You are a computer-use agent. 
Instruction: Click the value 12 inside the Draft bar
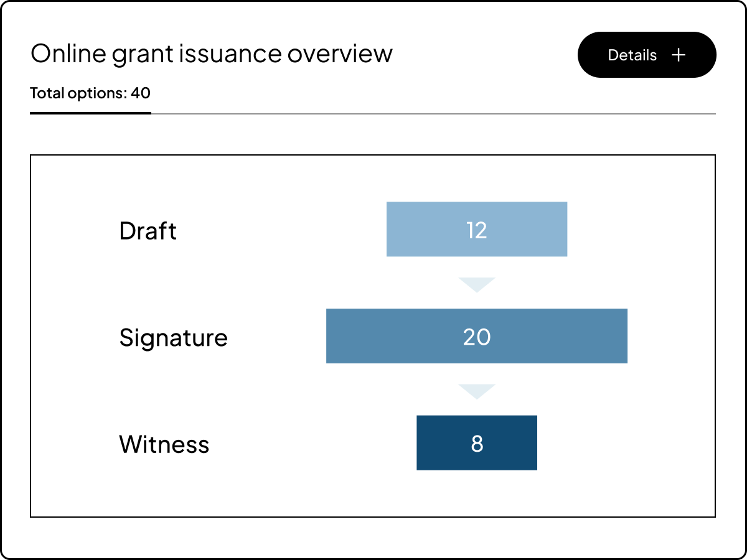[477, 230]
